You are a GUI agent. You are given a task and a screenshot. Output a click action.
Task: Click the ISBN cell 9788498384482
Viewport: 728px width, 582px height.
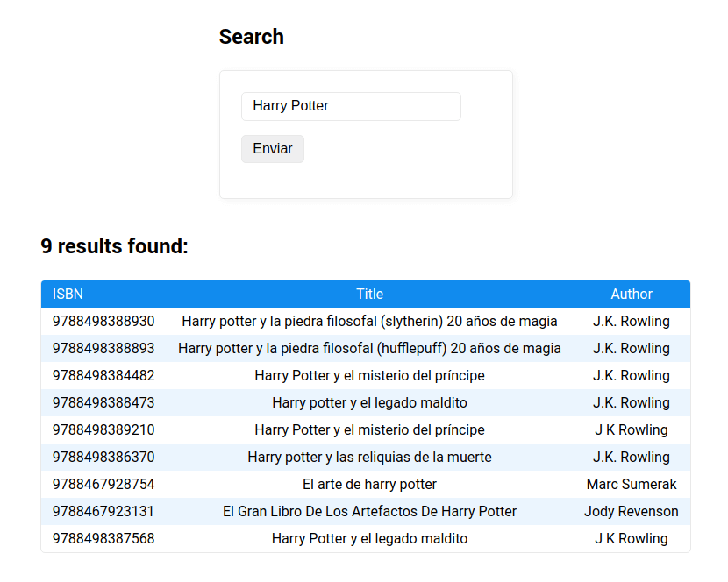(103, 375)
